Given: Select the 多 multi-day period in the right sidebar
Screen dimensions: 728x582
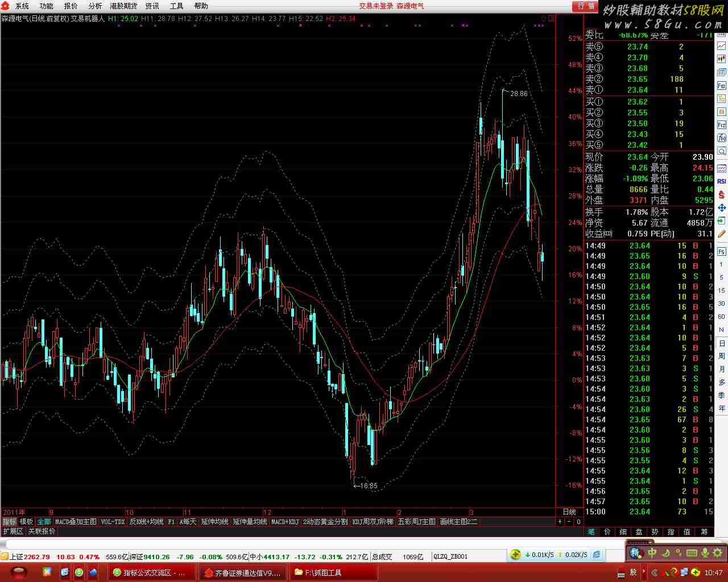Looking at the screenshot, I should pyautogui.click(x=722, y=383).
